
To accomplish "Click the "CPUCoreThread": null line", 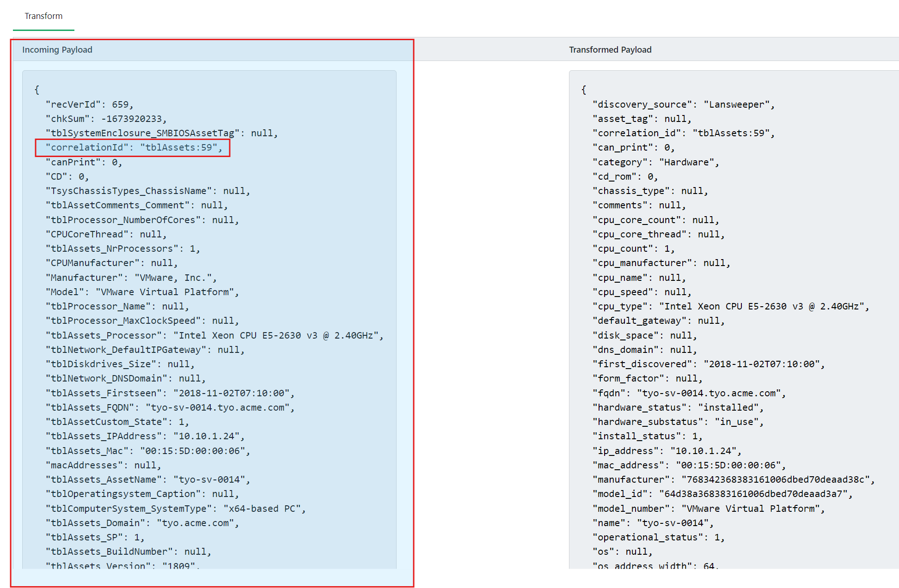I will tap(106, 234).
